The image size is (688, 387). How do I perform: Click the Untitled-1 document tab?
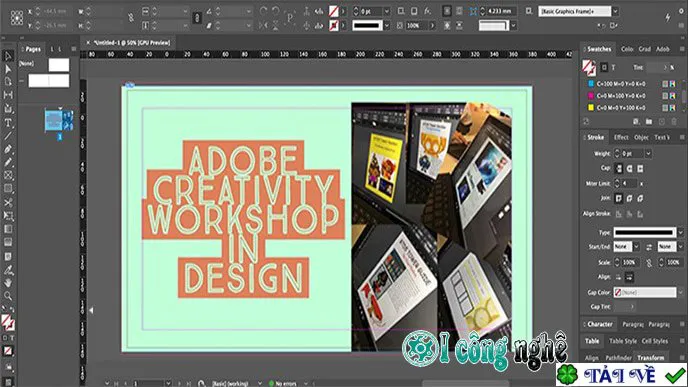point(132,43)
